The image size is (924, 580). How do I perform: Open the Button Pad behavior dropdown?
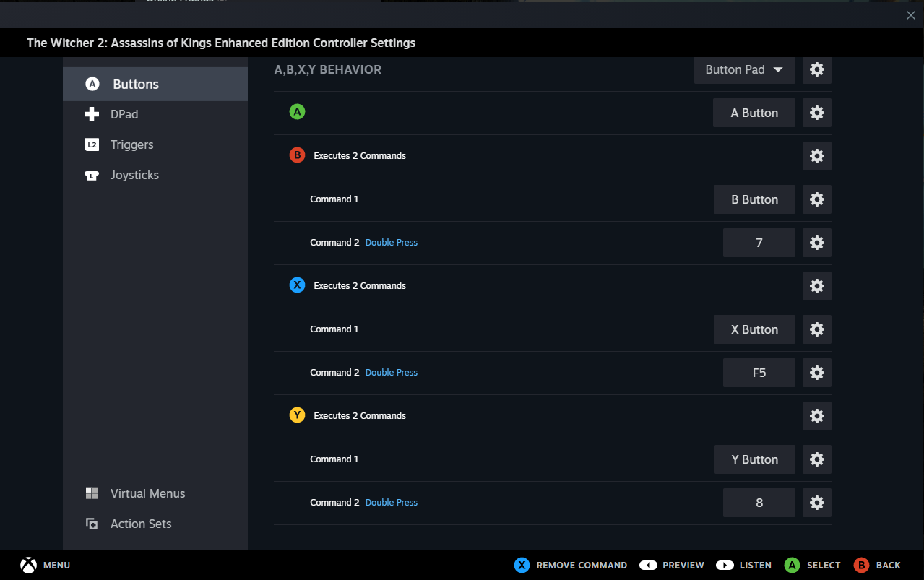745,69
